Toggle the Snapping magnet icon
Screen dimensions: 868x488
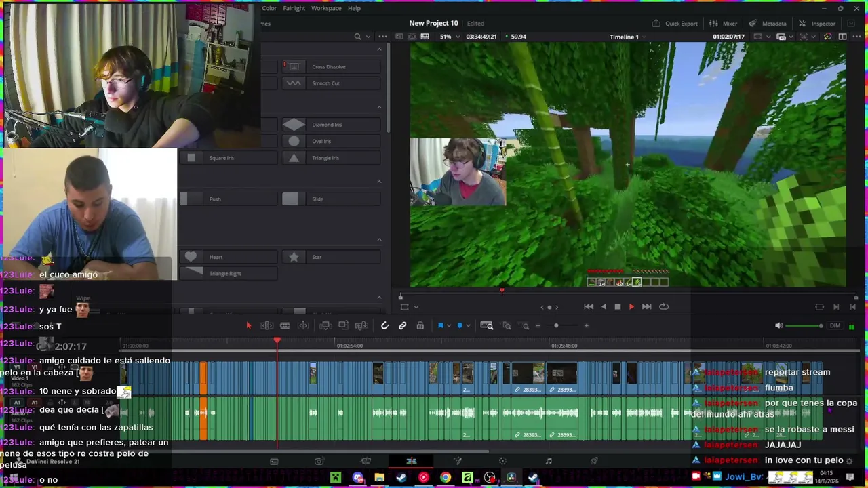click(384, 326)
